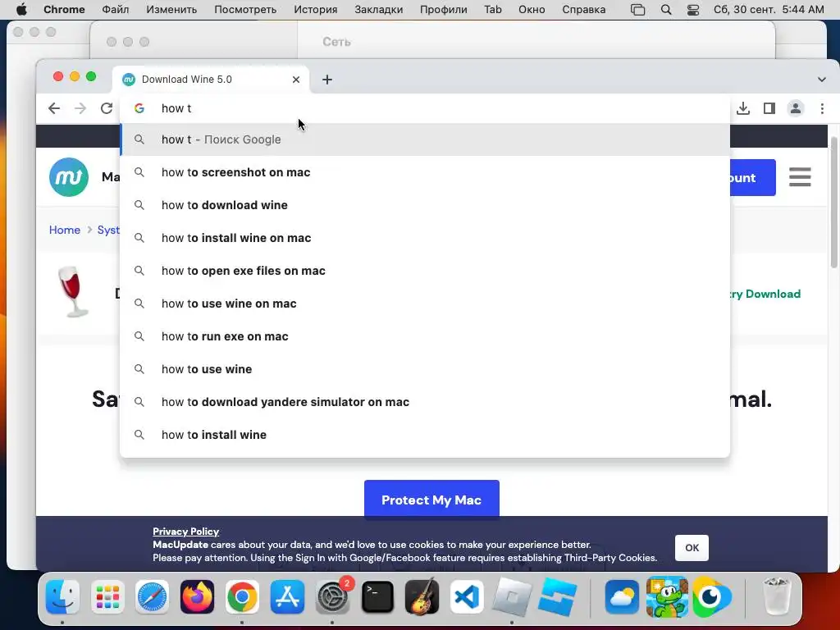The height and width of the screenshot is (630, 840).
Task: Click the Chrome back arrow
Action: click(x=54, y=108)
